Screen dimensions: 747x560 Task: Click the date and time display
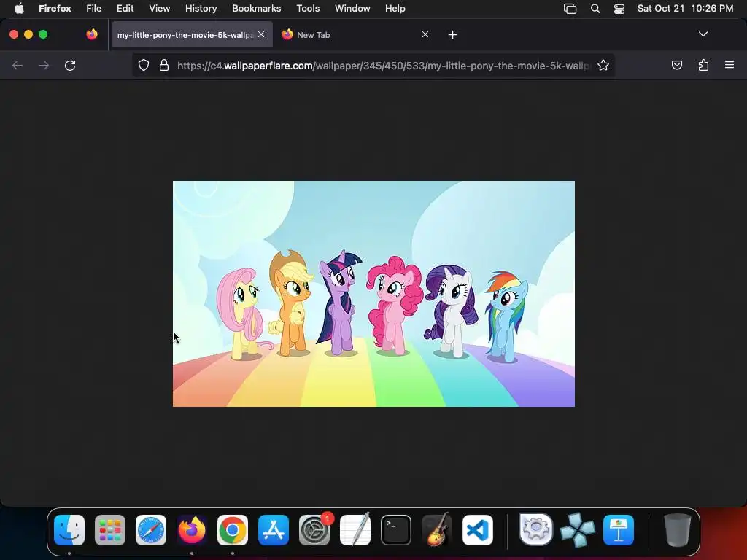685,8
